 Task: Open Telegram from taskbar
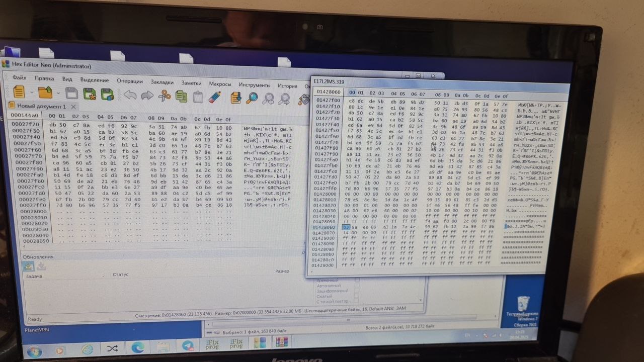click(188, 346)
